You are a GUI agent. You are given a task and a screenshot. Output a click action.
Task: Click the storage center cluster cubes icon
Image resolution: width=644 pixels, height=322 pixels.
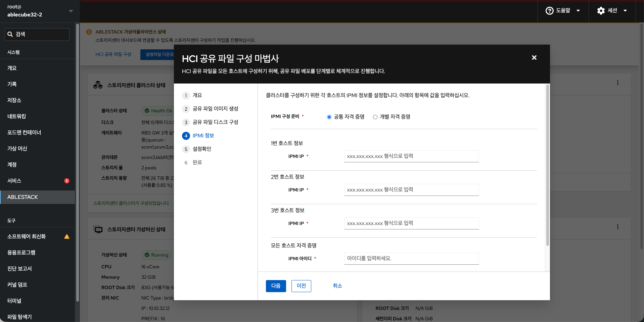click(x=98, y=85)
